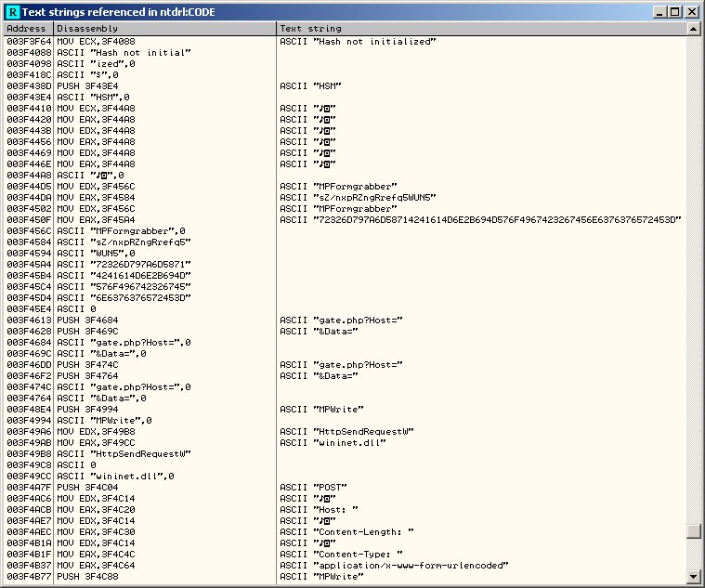Select the "wininet.dll" text string entry
This screenshot has width=705, height=588.
click(x=333, y=443)
